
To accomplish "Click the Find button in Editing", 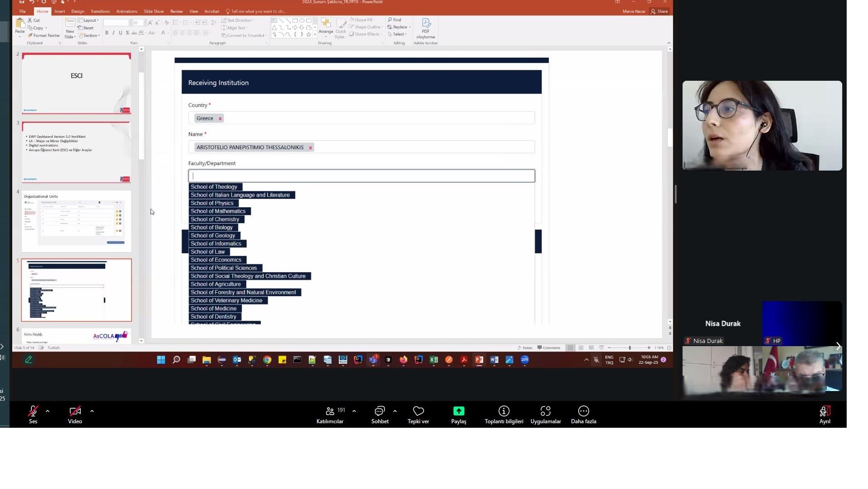I will [x=395, y=20].
